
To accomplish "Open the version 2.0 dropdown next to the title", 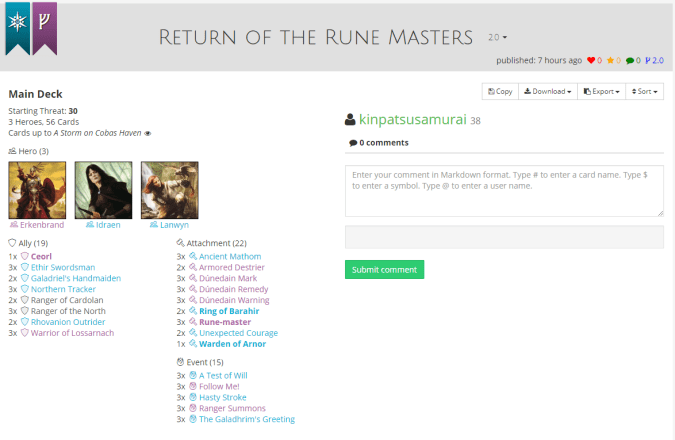I will 498,37.
